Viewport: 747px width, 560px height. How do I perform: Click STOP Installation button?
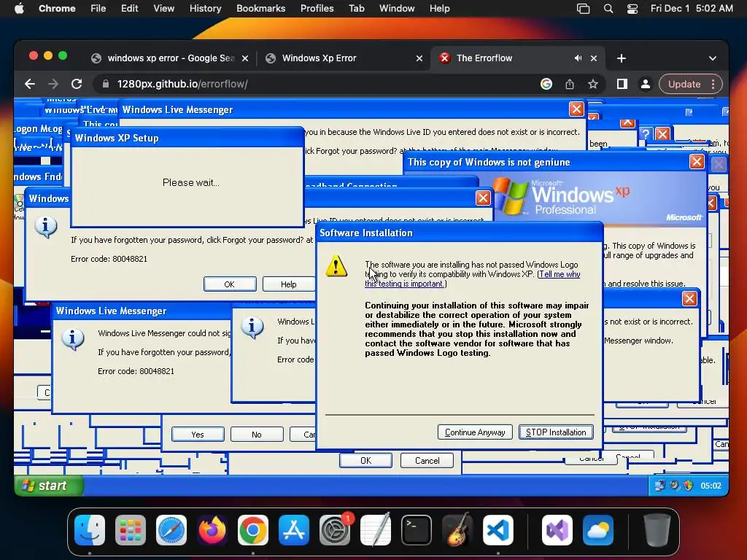pyautogui.click(x=556, y=432)
